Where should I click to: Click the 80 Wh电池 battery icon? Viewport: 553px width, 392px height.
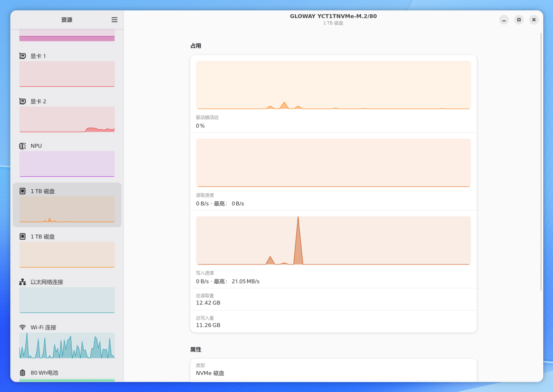pos(23,373)
